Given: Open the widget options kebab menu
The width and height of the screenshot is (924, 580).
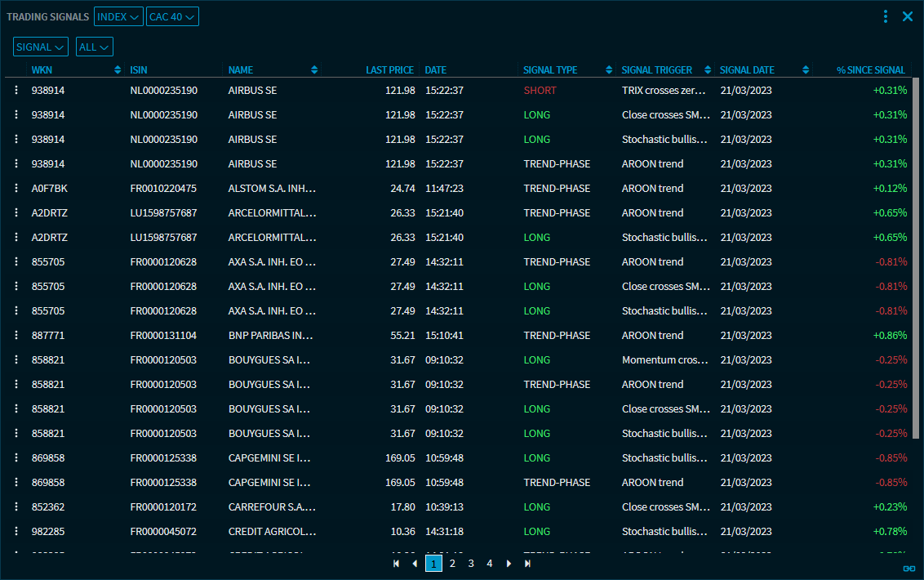Looking at the screenshot, I should (886, 16).
